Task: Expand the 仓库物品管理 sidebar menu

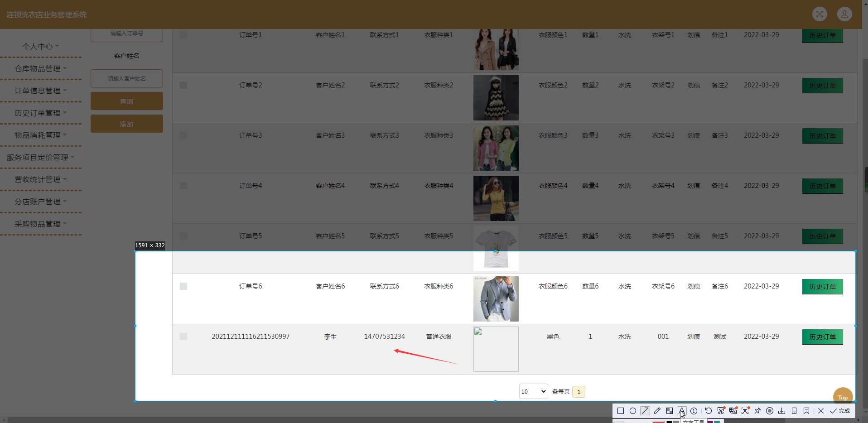Action: point(41,68)
